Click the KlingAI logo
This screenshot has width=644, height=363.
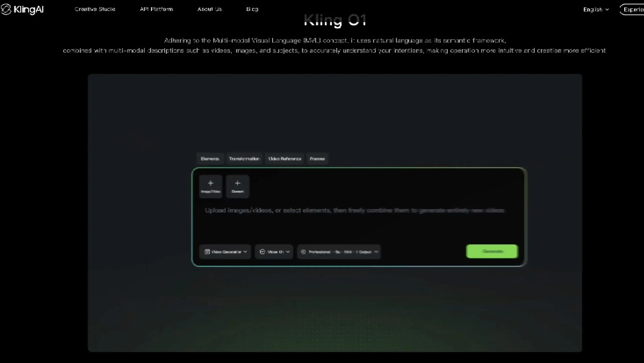22,10
